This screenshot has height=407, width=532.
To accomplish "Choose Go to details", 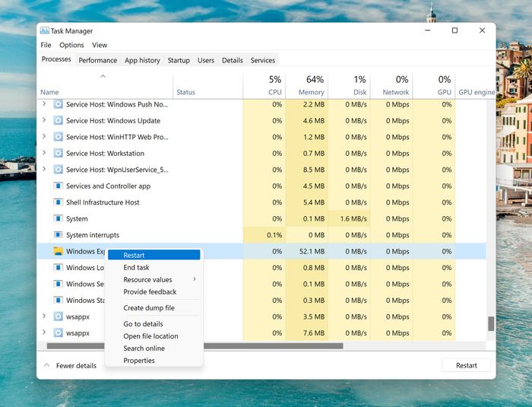I will pyautogui.click(x=154, y=324).
